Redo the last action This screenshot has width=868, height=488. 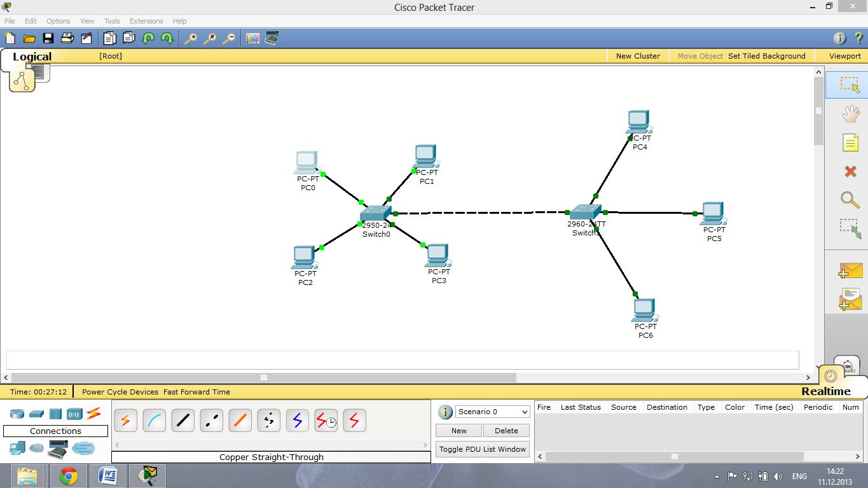[167, 38]
